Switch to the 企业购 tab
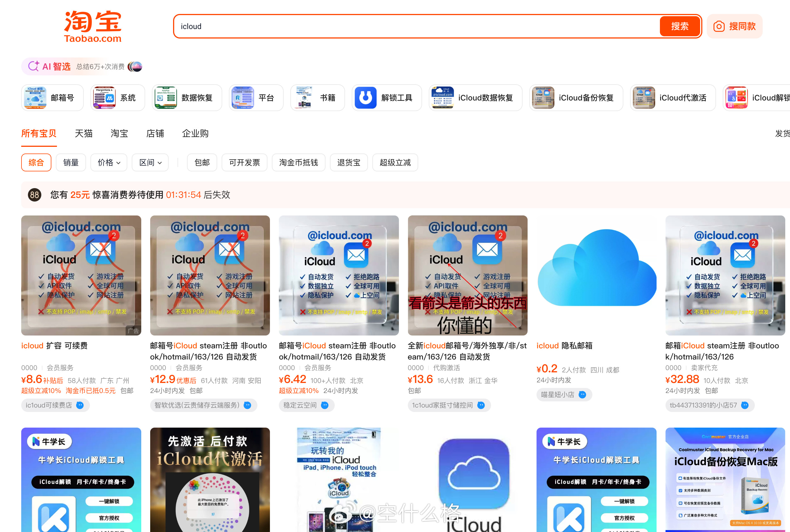The height and width of the screenshot is (532, 790). coord(195,133)
